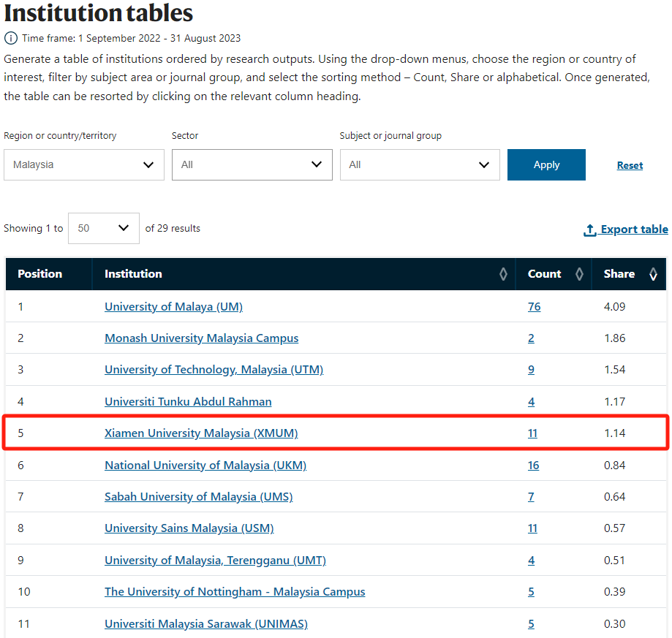Screen dimensions: 672x638
Task: Click share value 0.51
Action: (614, 561)
